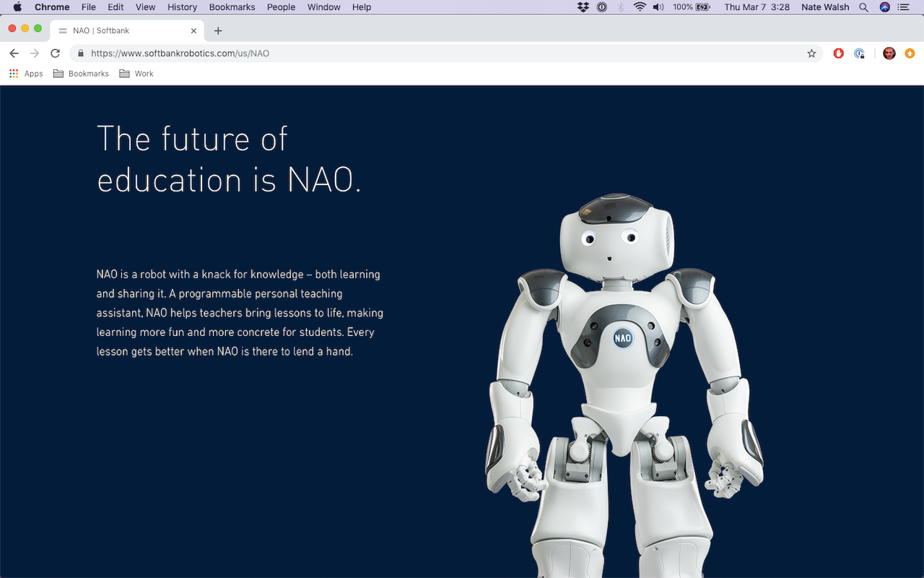Go forward with the forward arrow
Screen dimensions: 924x578
point(34,53)
